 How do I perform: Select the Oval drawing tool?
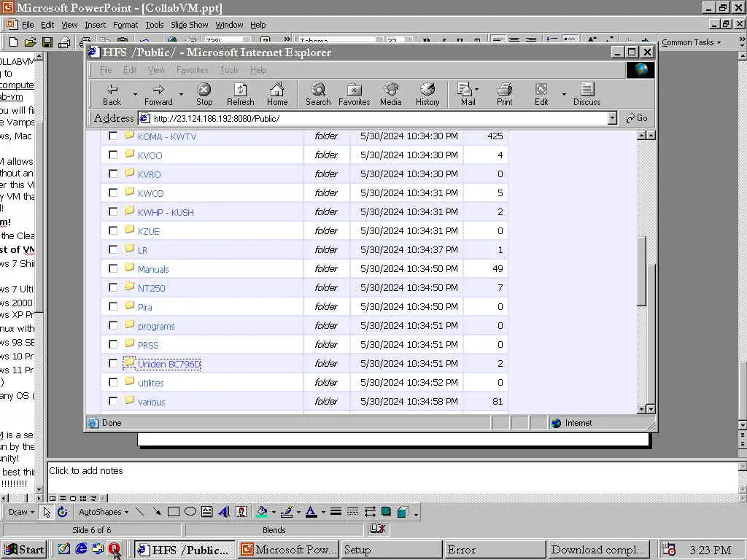(190, 512)
